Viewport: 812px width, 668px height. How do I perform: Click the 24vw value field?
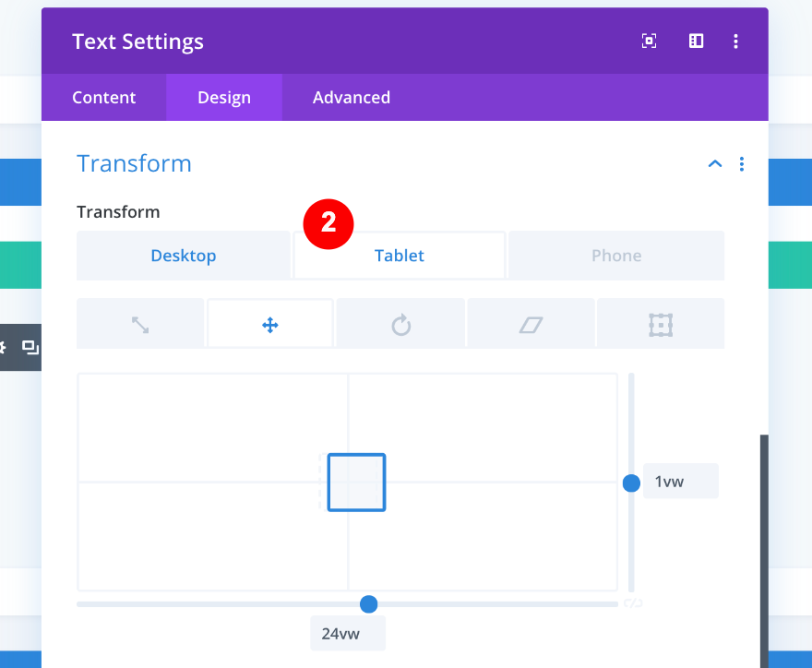[347, 633]
